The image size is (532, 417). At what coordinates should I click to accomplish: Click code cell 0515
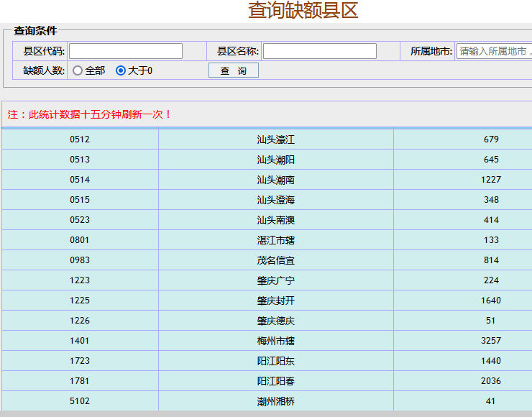pyautogui.click(x=80, y=199)
